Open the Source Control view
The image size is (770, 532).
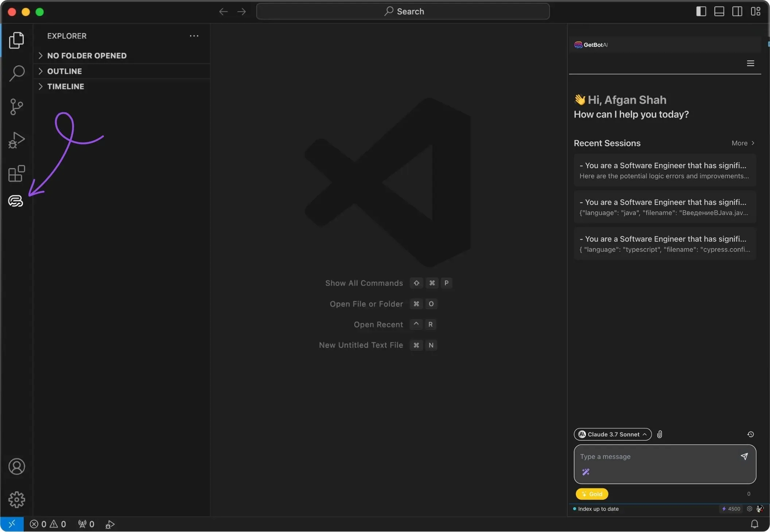(16, 107)
